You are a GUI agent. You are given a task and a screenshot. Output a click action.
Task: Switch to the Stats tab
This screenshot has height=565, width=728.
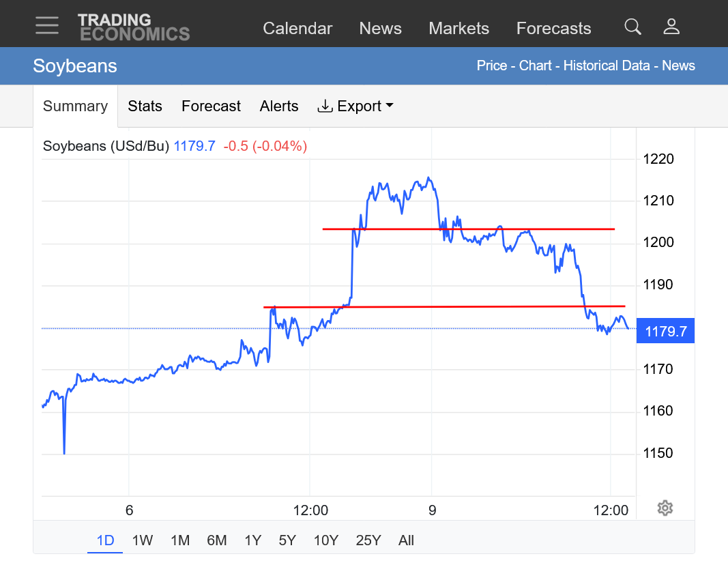point(145,106)
